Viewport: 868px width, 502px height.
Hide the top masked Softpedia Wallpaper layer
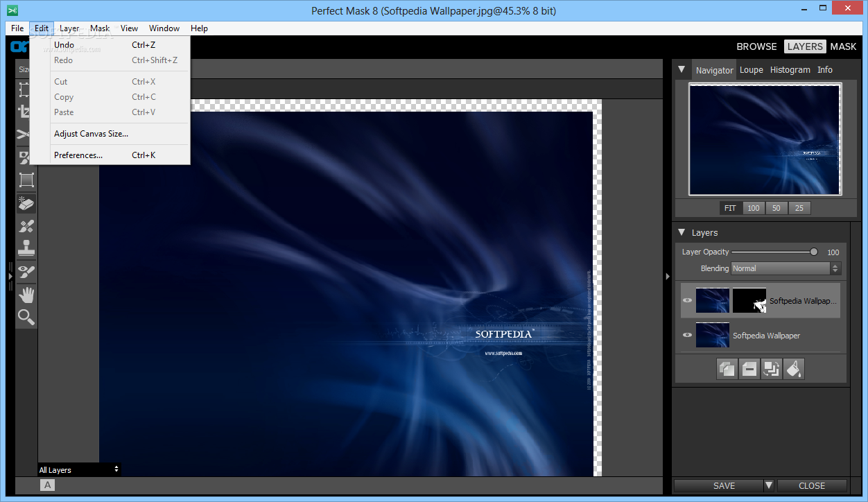coord(687,301)
